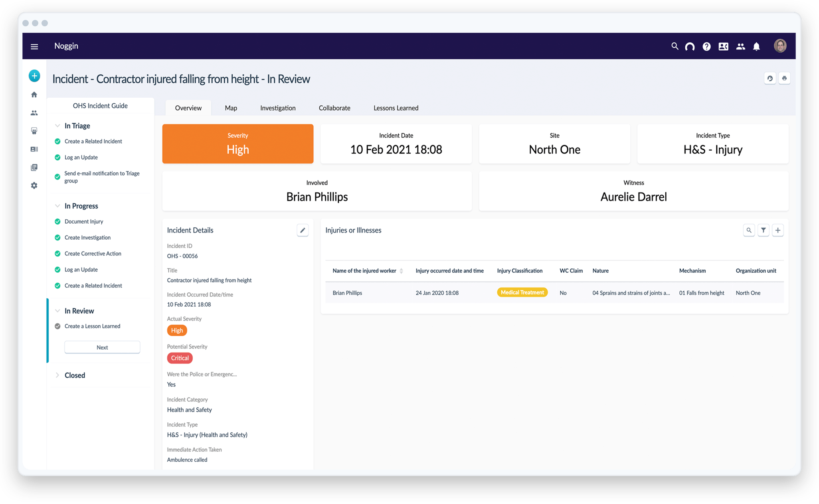The image size is (819, 504).
Task: Click the blue plus create button
Action: (x=34, y=76)
